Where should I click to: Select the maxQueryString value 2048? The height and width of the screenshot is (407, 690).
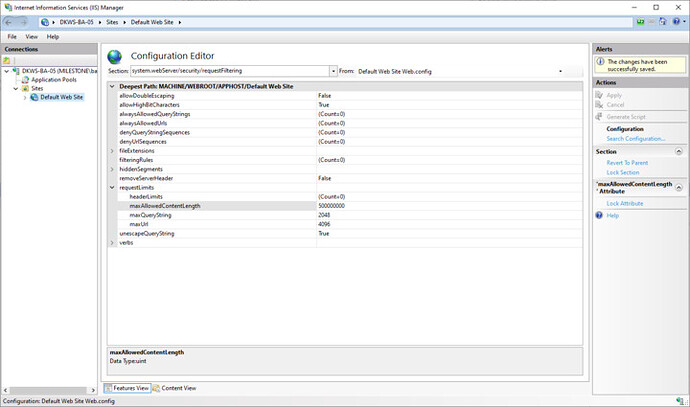[324, 215]
